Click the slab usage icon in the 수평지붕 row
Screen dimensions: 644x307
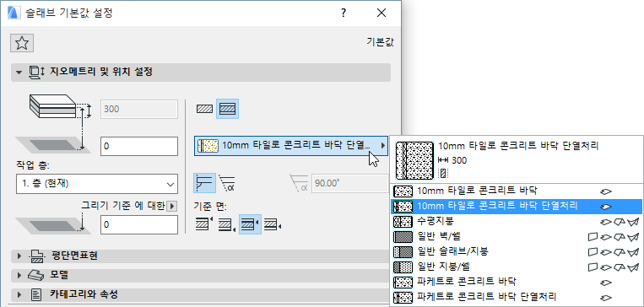[607, 222]
